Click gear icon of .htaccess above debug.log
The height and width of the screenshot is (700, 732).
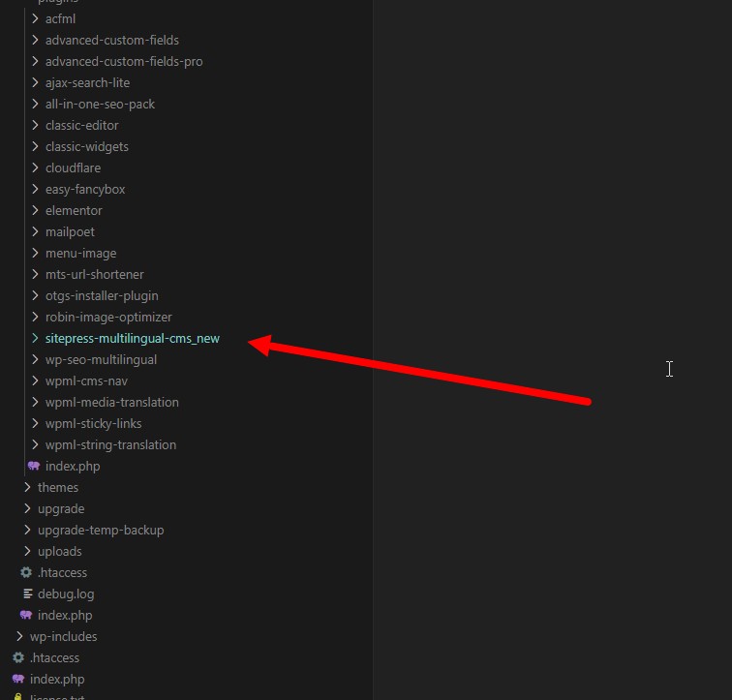26,572
